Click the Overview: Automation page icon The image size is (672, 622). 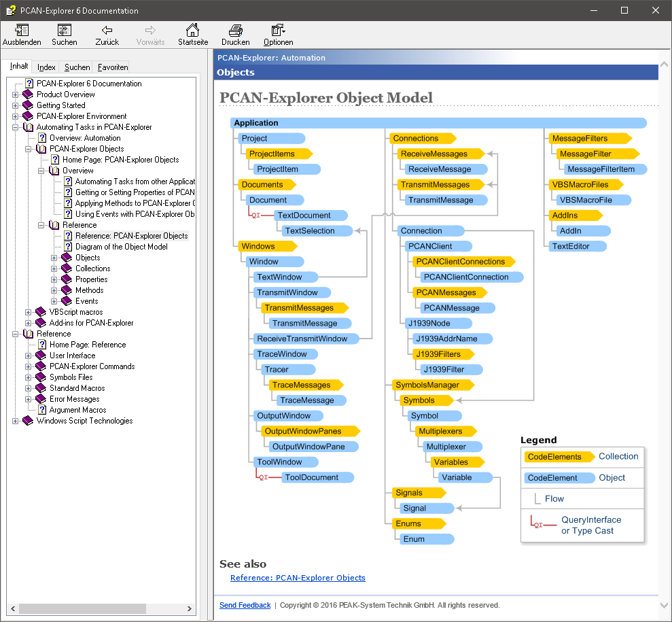(x=42, y=138)
